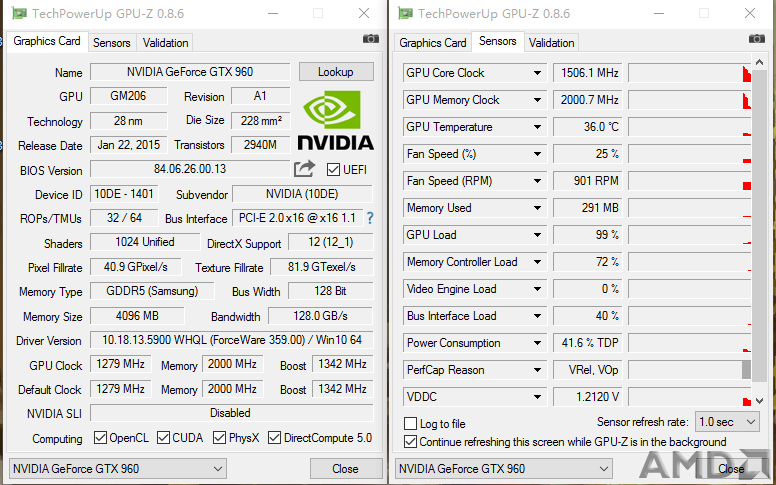The image size is (776, 485).
Task: Click the Driver Version field
Action: tap(232, 340)
